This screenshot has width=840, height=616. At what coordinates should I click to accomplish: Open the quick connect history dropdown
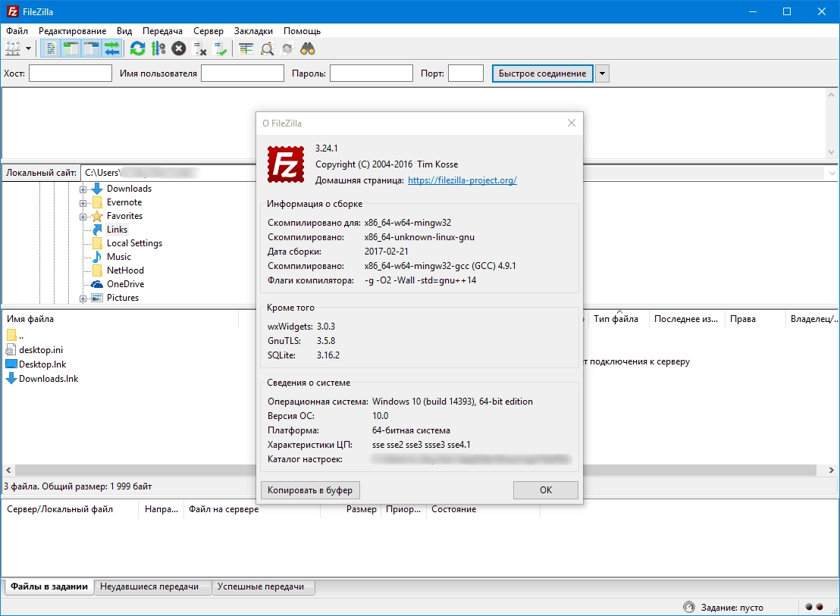[x=602, y=73]
